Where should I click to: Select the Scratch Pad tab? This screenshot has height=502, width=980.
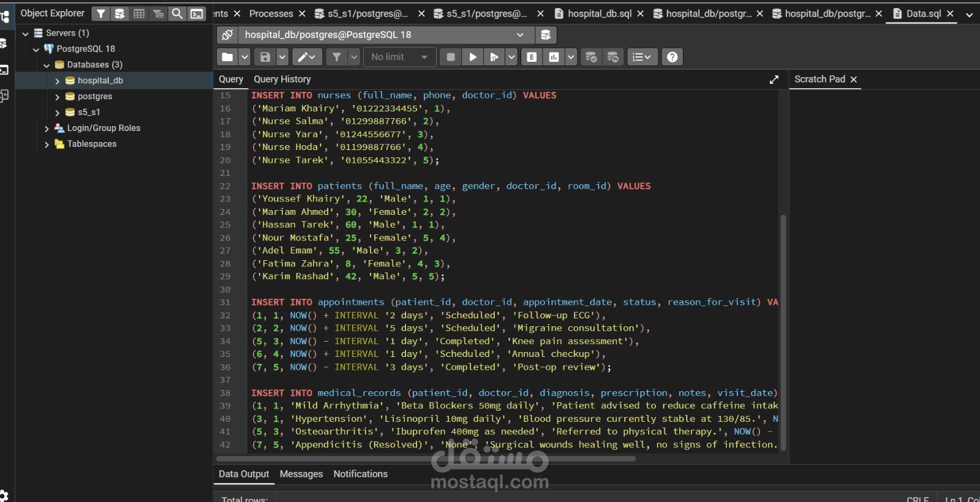pos(820,79)
